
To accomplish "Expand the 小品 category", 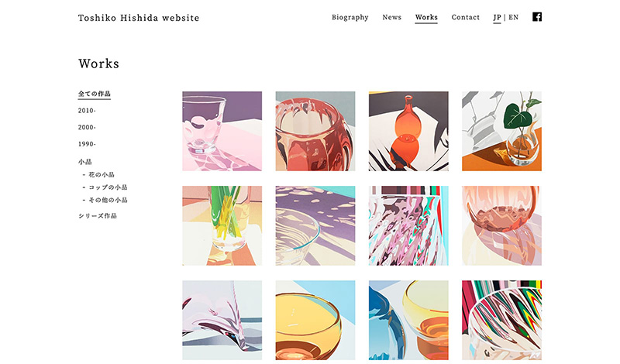I will pos(85,162).
